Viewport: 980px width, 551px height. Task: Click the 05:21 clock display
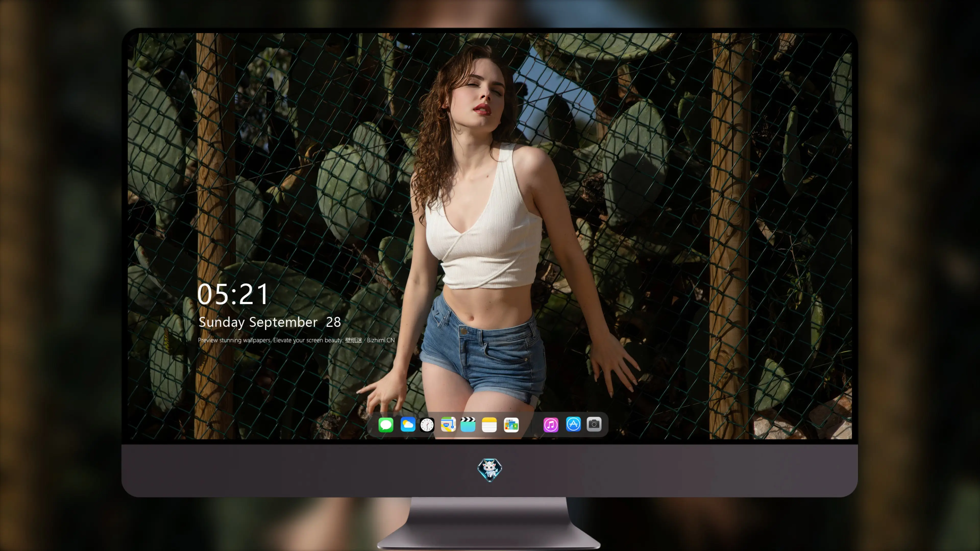(233, 294)
